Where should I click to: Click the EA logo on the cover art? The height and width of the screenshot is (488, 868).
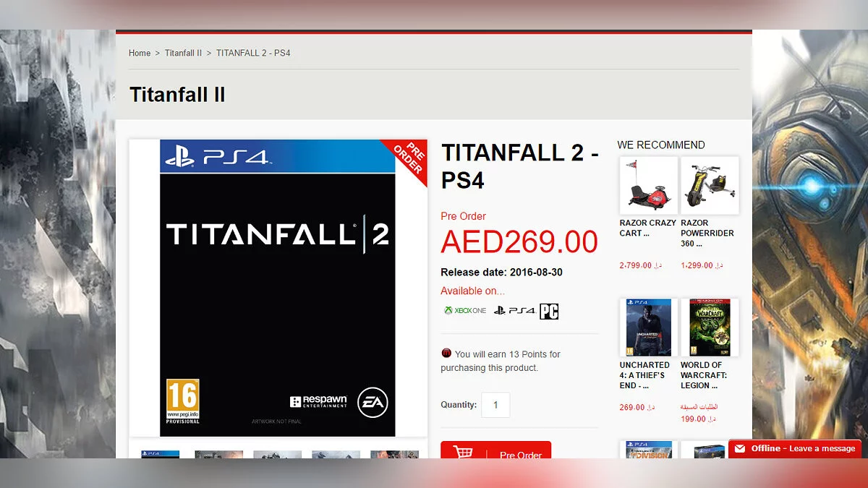click(373, 403)
